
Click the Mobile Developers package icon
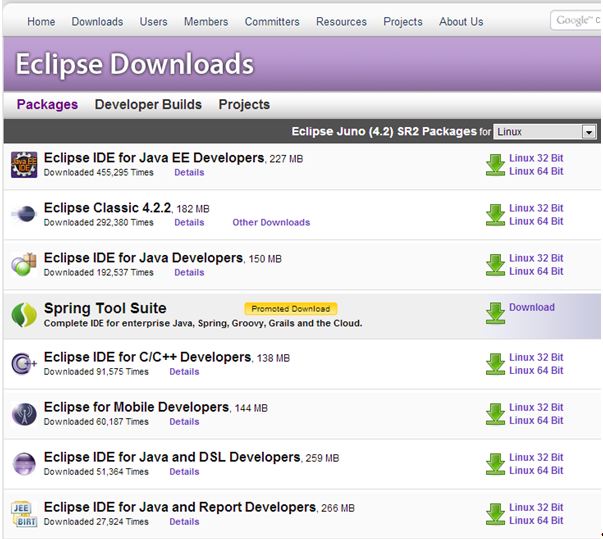point(24,414)
